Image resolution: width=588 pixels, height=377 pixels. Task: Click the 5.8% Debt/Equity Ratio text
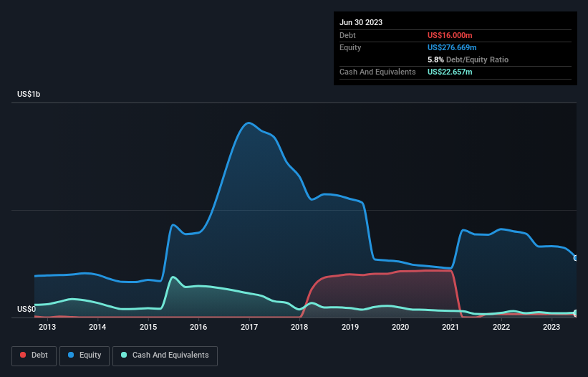point(468,59)
